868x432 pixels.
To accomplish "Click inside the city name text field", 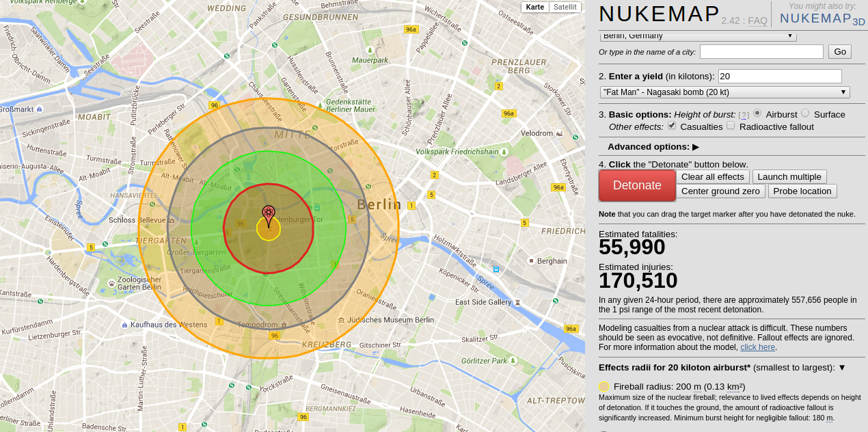I will click(760, 51).
